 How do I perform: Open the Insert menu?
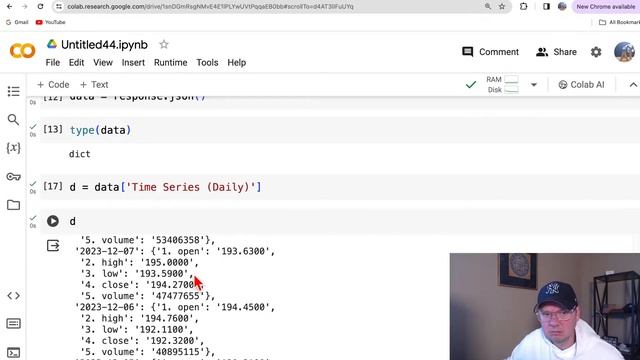pos(133,62)
